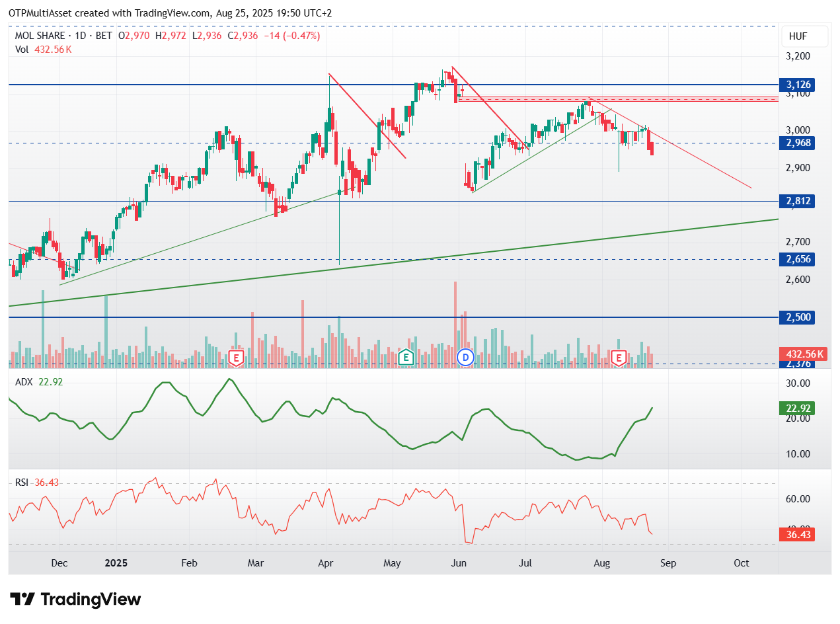Screen dimensions: 840x624
Task: Click the Aug label on time axis
Action: [x=601, y=563]
